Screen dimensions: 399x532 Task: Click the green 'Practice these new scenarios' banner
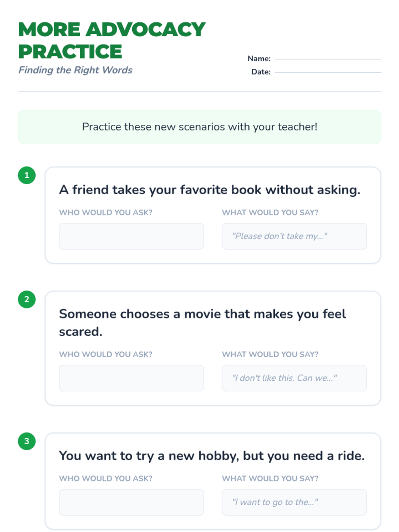[x=199, y=127]
